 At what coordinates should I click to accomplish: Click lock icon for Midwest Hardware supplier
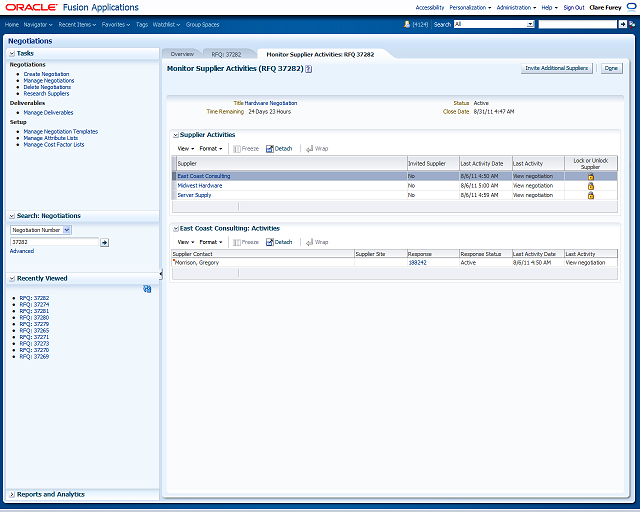point(590,186)
